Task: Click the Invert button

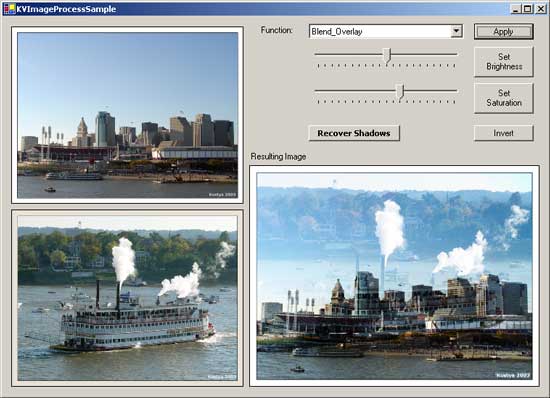Action: pyautogui.click(x=503, y=133)
